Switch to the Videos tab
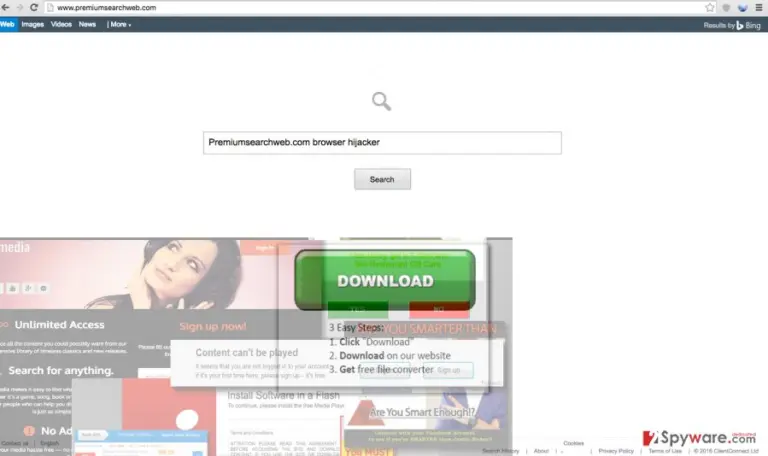This screenshot has width=768, height=456. [x=61, y=24]
